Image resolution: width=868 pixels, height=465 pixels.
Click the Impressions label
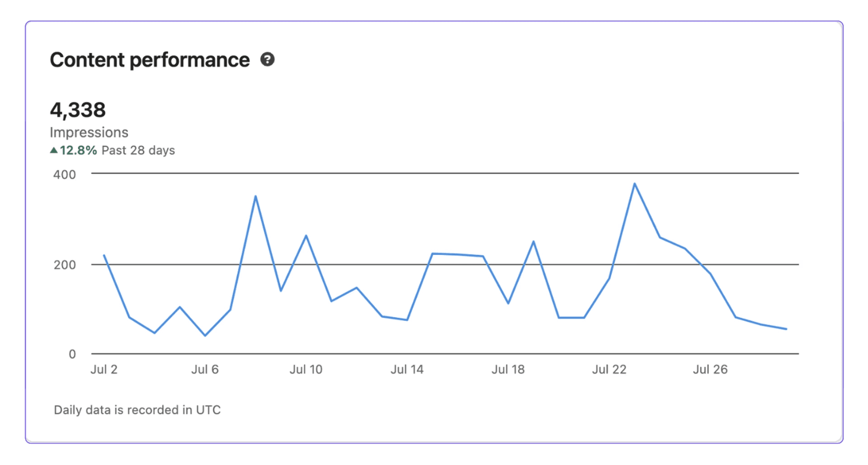point(89,132)
